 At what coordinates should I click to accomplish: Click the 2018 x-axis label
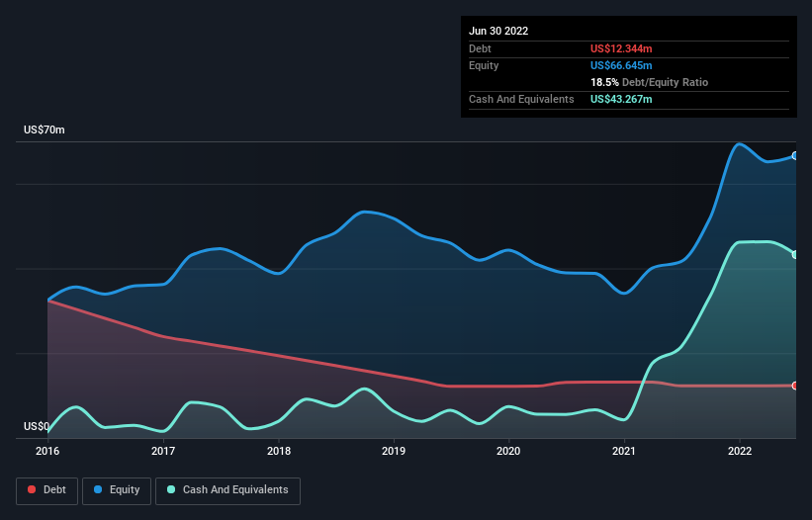[x=279, y=451]
